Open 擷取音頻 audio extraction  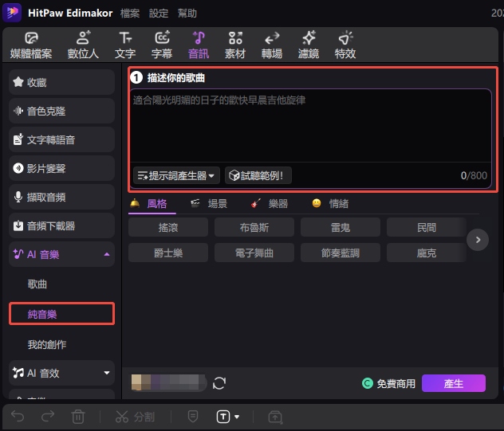point(61,197)
